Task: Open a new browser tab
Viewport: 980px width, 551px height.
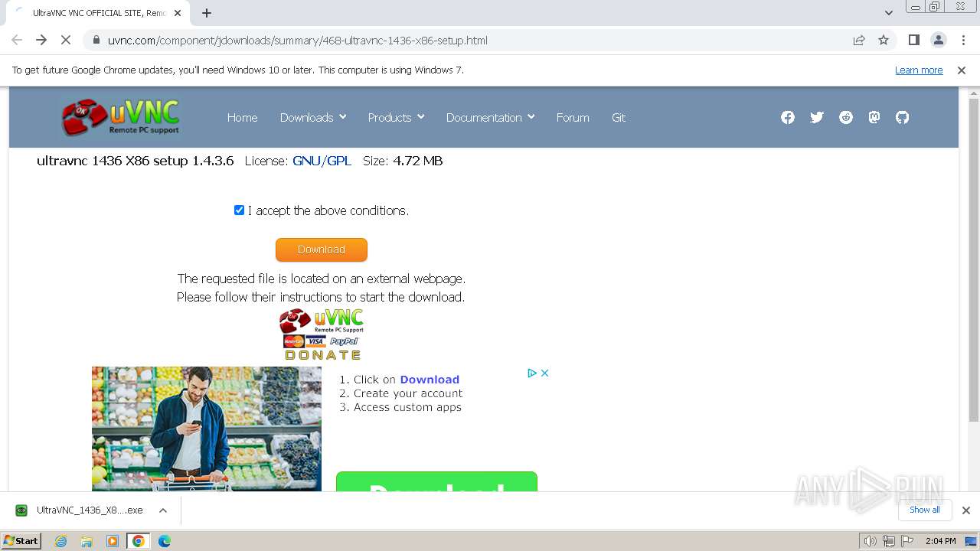Action: 207,13
